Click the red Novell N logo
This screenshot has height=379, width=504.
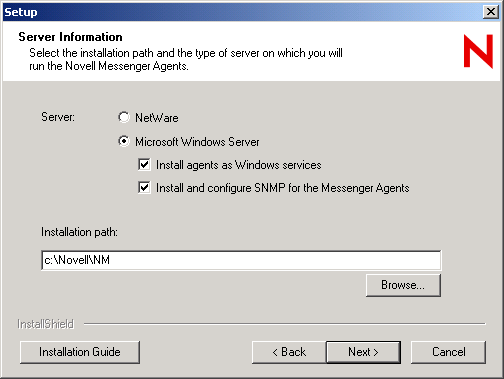coord(478,51)
